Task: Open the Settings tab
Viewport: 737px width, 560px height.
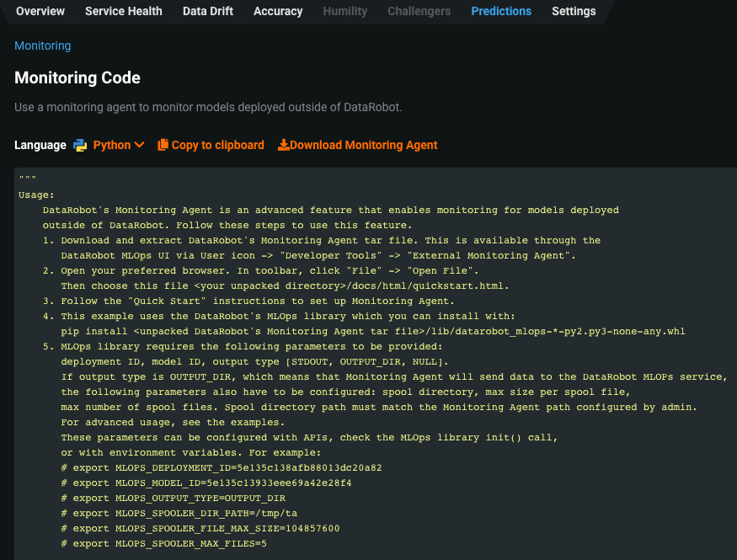Action: (x=574, y=11)
